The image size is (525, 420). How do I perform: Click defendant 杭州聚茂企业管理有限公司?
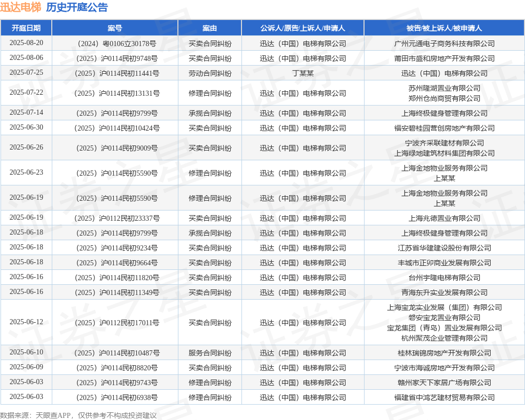445,338
